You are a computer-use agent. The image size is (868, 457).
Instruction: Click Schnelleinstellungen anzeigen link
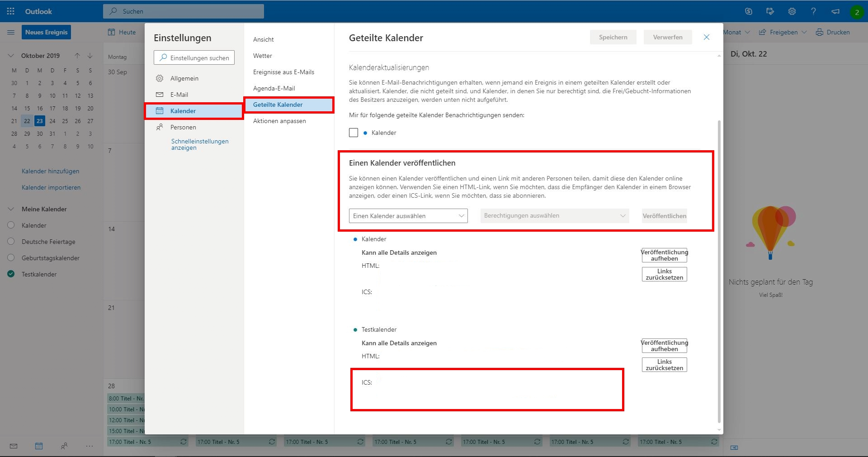tap(200, 144)
